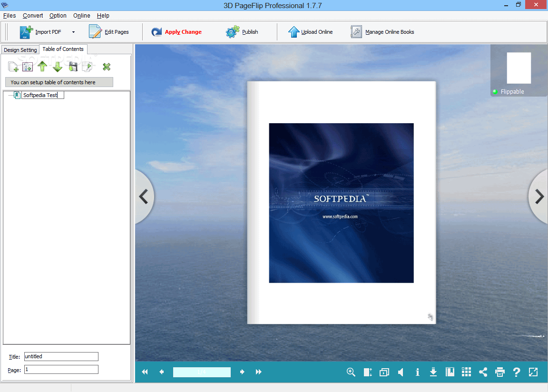Load table of contents from file
548x392 pixels.
[x=88, y=67]
